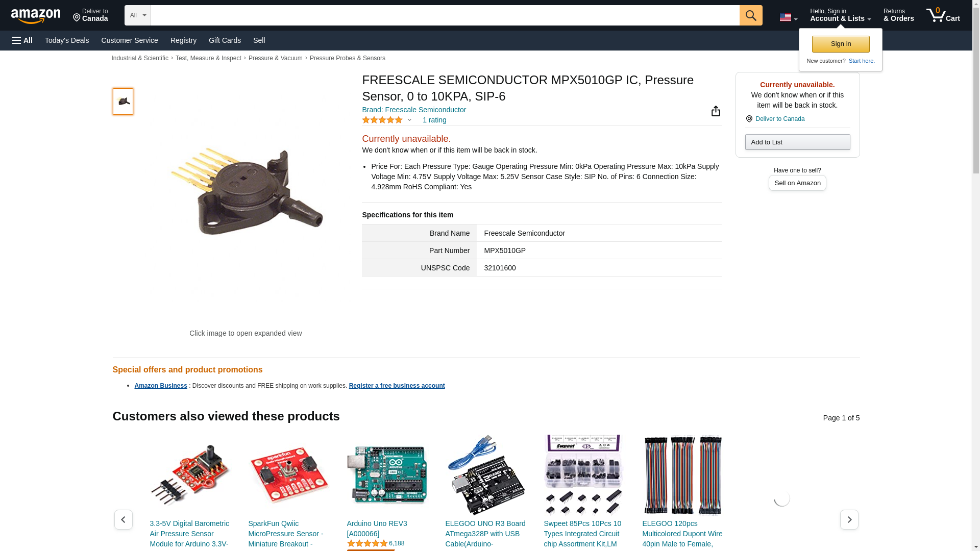
Task: Click the US flag language selector
Action: pos(788,18)
